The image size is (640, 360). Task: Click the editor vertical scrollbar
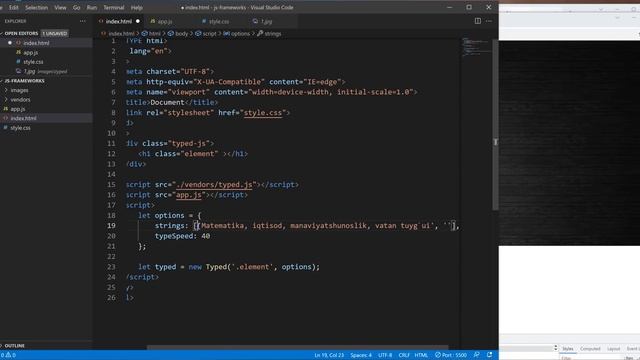495,124
